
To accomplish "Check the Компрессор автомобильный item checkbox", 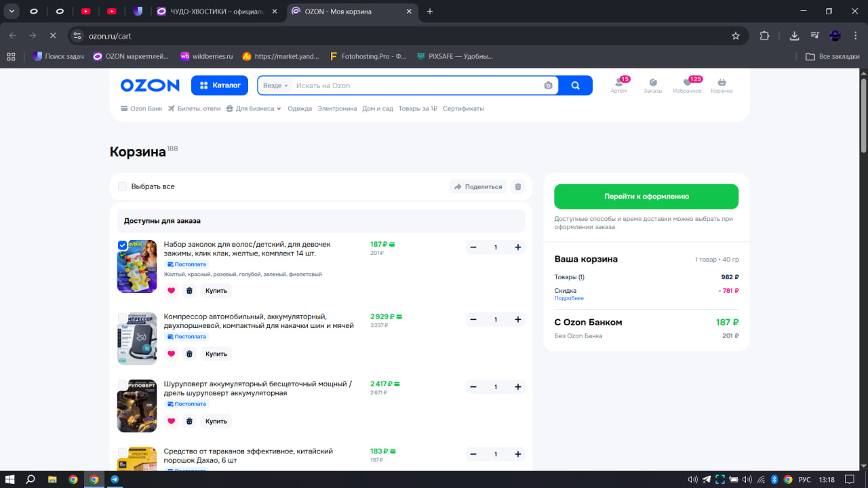I will (122, 317).
